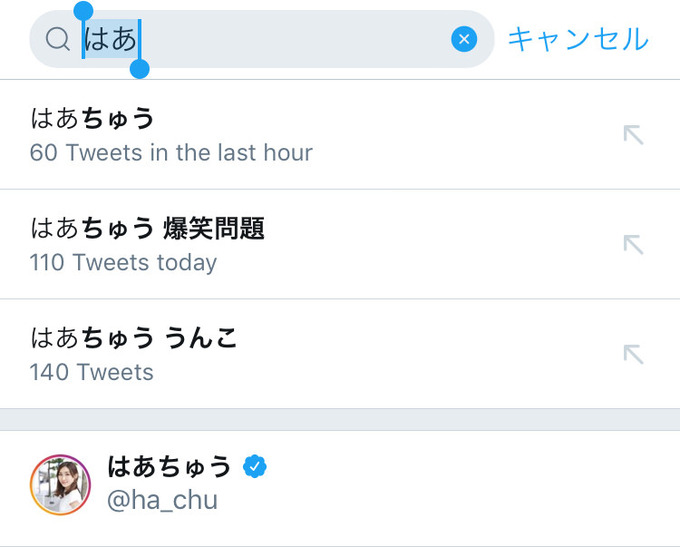Viewport: 680px width, 547px height.
Task: Tap the magnifying glass search icon
Action: 58,39
